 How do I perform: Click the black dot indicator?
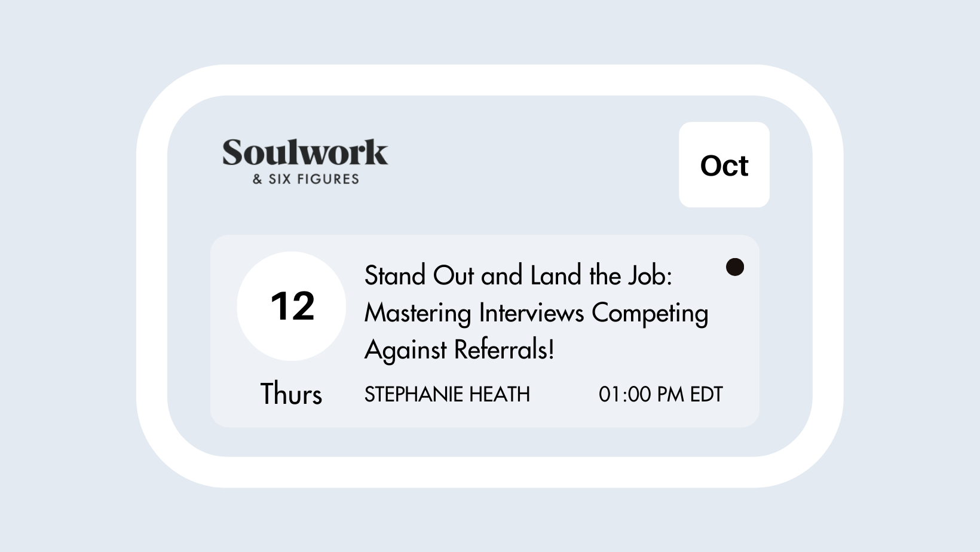pos(734,267)
